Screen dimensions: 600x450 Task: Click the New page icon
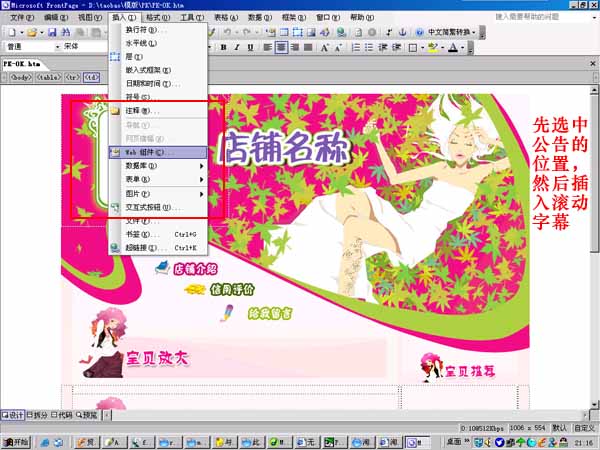point(12,33)
